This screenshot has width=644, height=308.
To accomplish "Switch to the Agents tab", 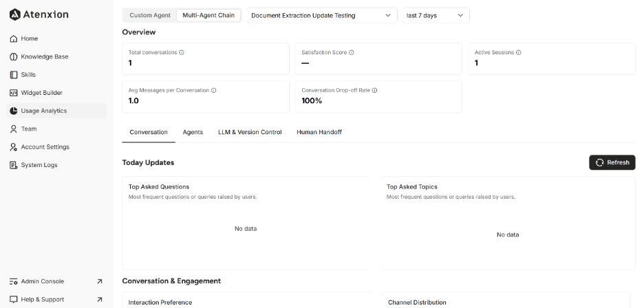I will tap(193, 132).
